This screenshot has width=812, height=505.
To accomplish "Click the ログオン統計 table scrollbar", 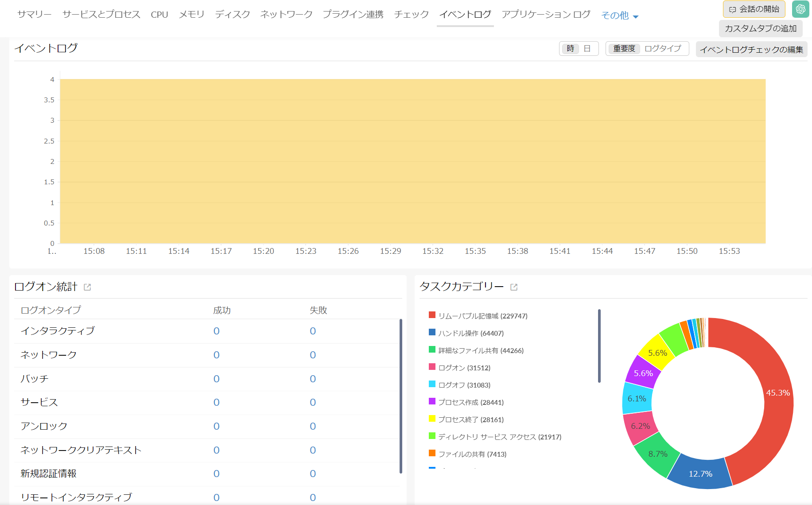I will (400, 396).
